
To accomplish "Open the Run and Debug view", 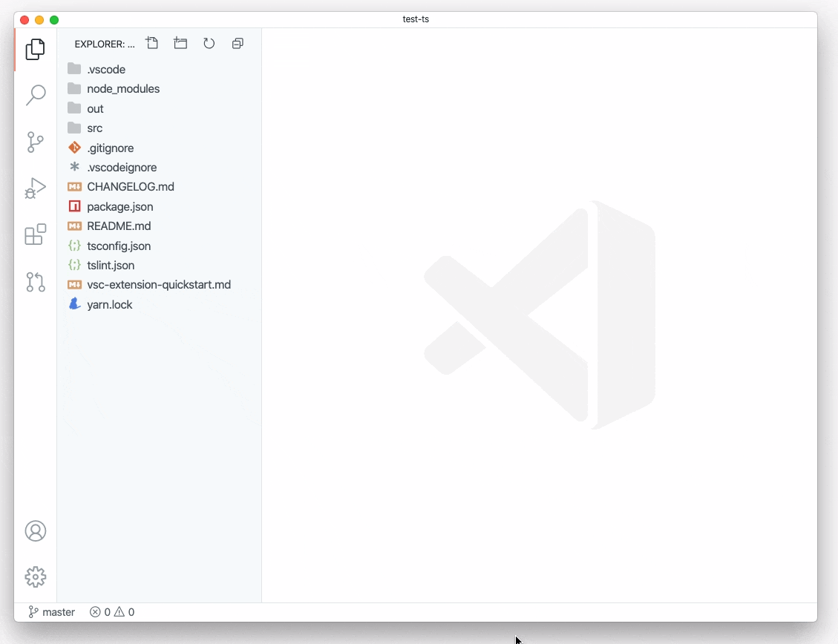I will (35, 188).
